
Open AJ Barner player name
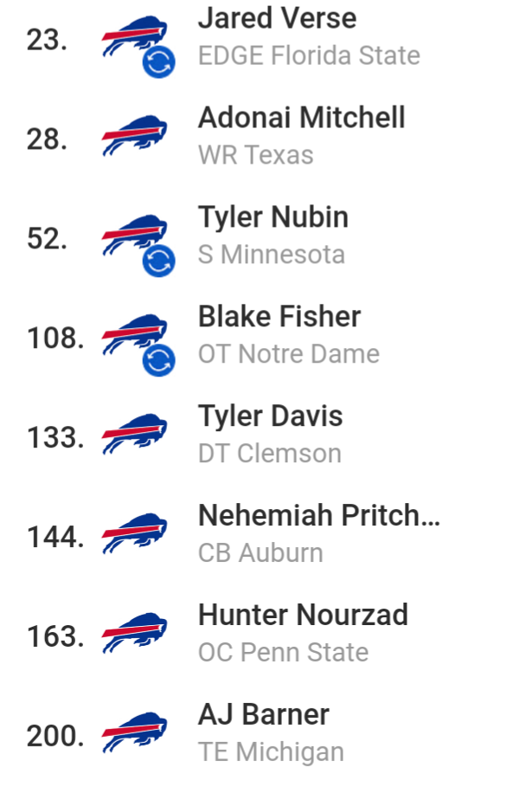264,713
